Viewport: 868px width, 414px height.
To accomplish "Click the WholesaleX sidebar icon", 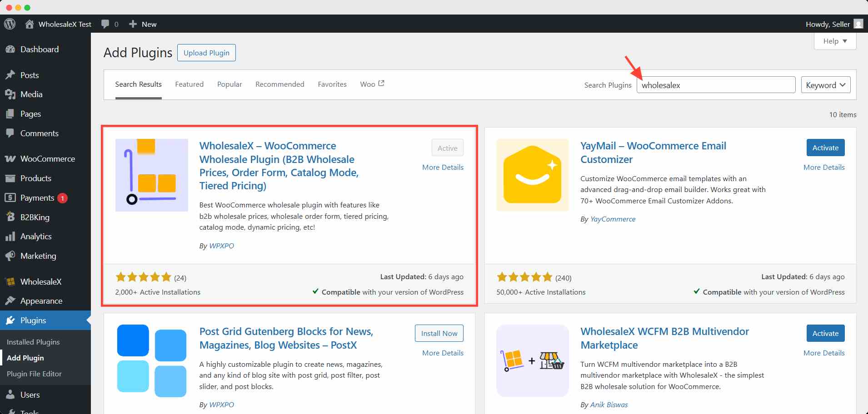I will pos(10,282).
